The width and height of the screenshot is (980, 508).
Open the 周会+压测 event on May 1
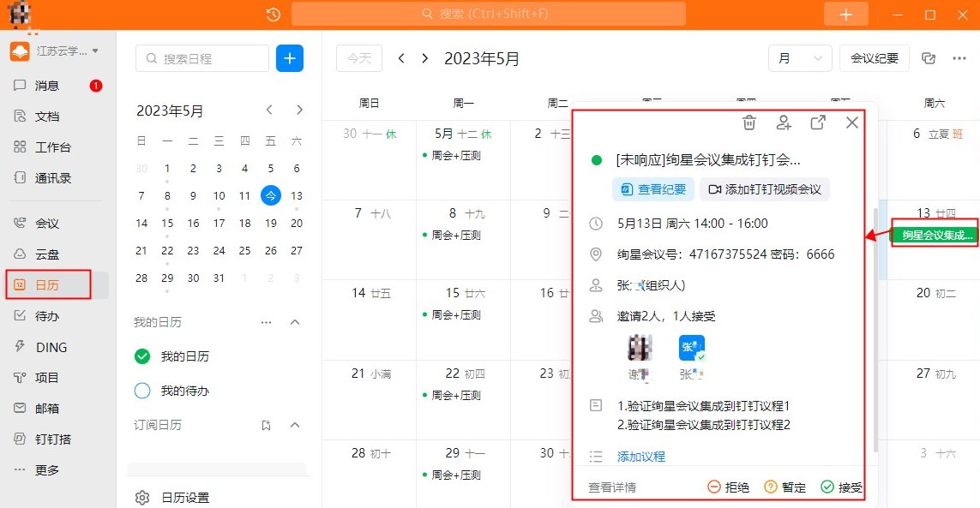point(451,156)
